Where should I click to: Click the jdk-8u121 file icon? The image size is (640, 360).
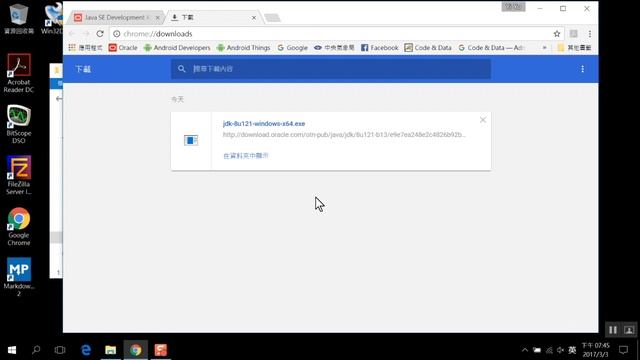(191, 140)
